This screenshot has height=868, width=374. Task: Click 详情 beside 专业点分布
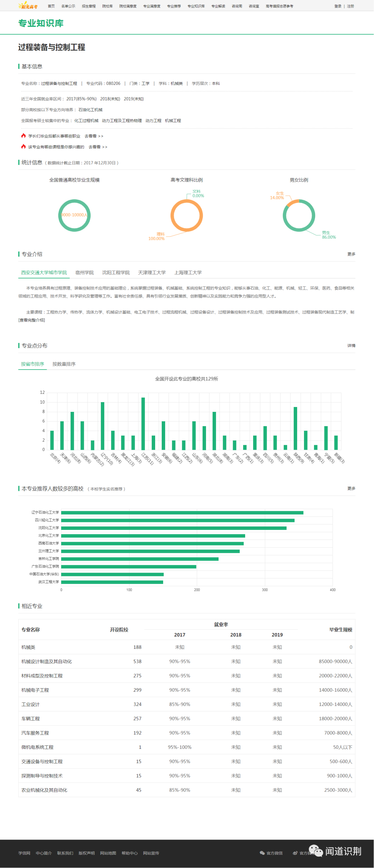pos(351,346)
